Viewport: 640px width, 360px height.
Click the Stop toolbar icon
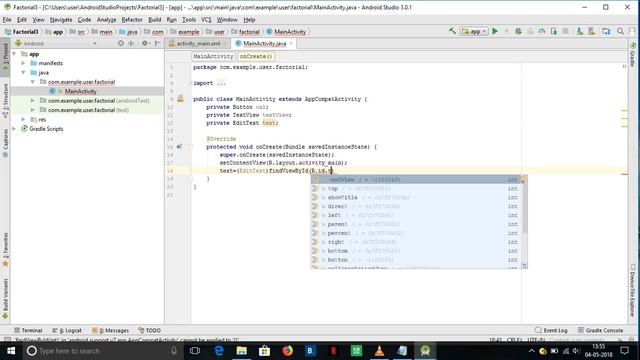click(x=565, y=31)
